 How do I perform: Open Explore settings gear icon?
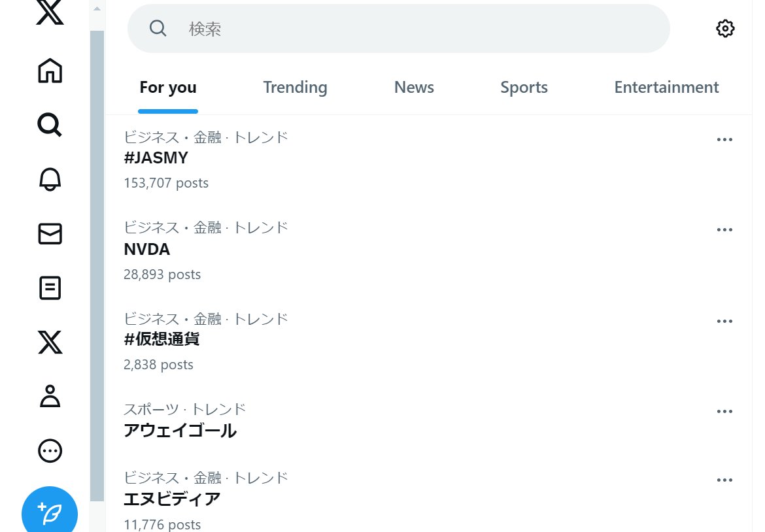point(725,28)
